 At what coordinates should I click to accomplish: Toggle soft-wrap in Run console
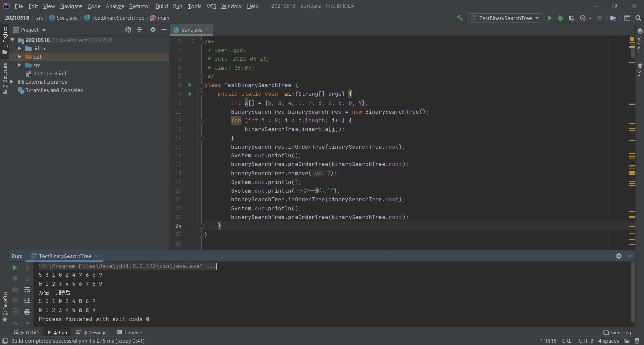coord(27,290)
